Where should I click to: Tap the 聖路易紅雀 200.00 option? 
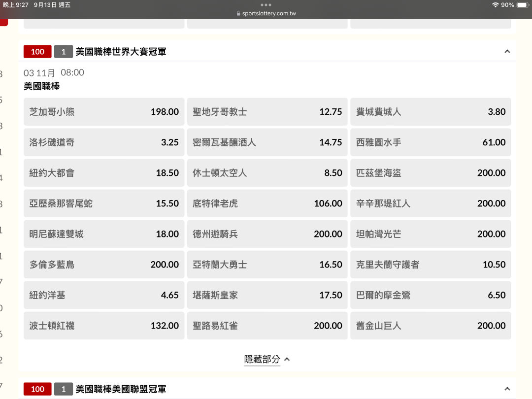267,326
